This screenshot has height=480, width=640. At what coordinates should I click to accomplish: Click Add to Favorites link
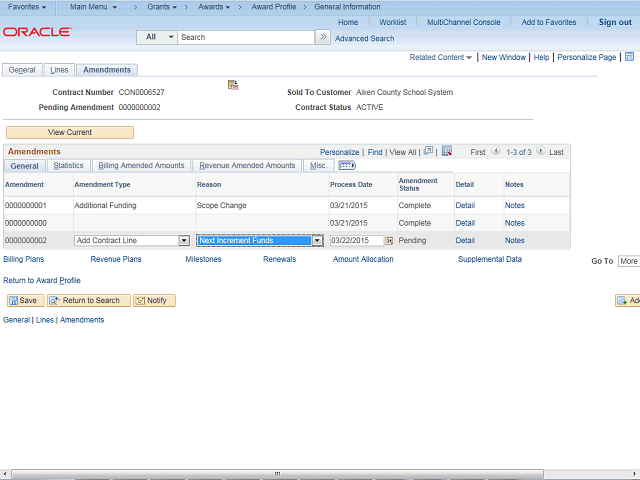click(x=549, y=22)
